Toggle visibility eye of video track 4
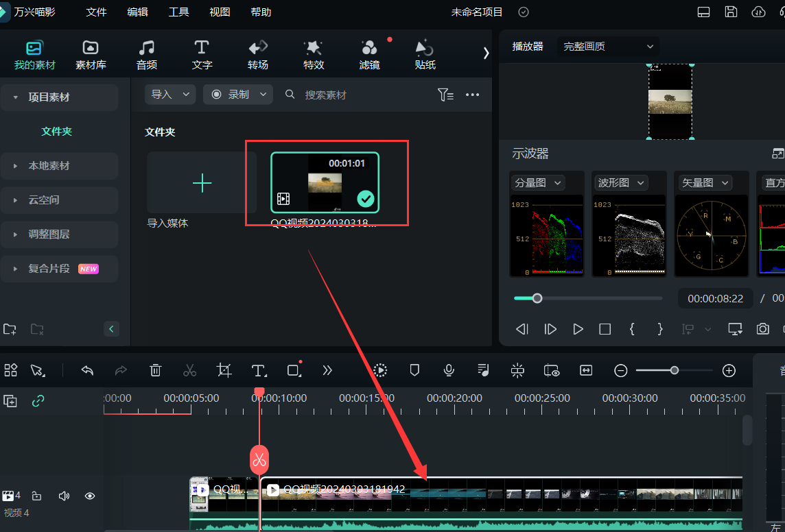 90,496
